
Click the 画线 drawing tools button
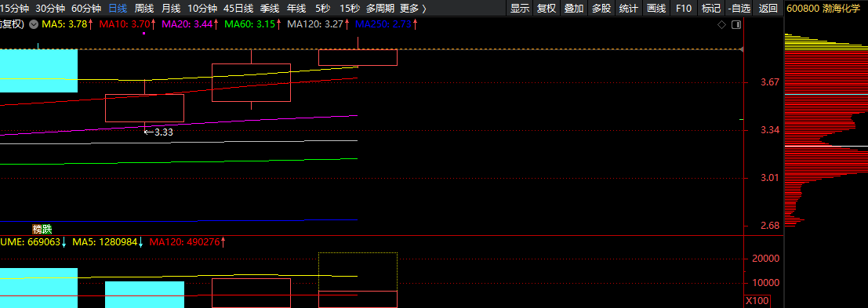pyautogui.click(x=656, y=9)
